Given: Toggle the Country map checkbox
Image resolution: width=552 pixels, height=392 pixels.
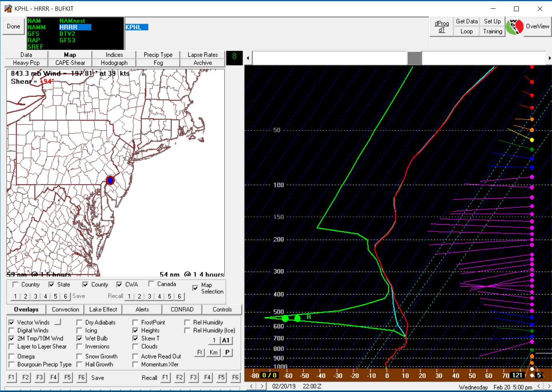Looking at the screenshot, I should tap(15, 285).
